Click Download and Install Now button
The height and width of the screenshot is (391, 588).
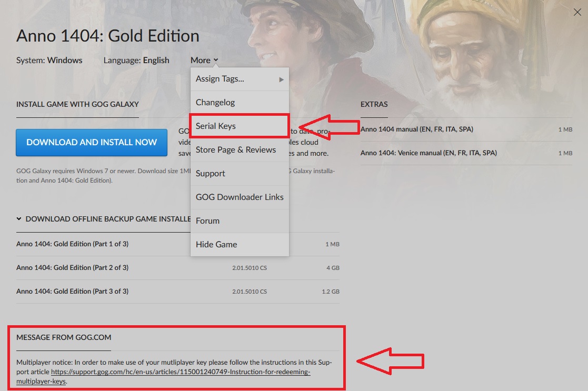click(92, 143)
